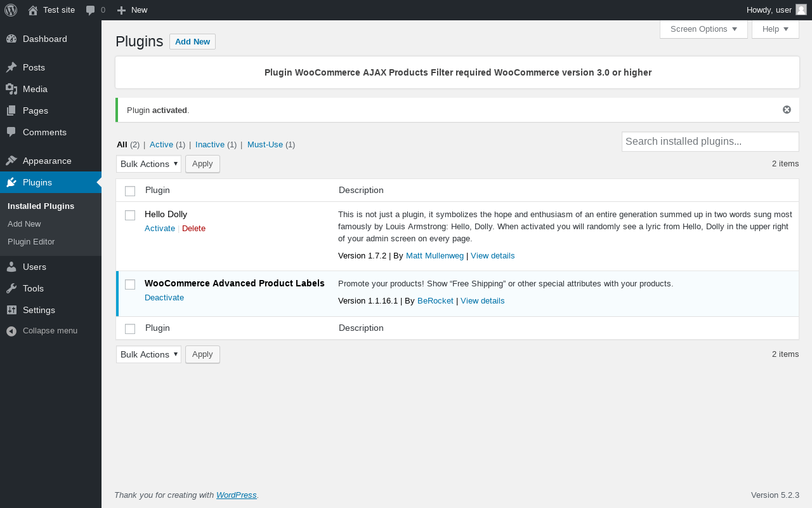Click the Plugin column header at top
The height and width of the screenshot is (508, 812).
pos(157,190)
